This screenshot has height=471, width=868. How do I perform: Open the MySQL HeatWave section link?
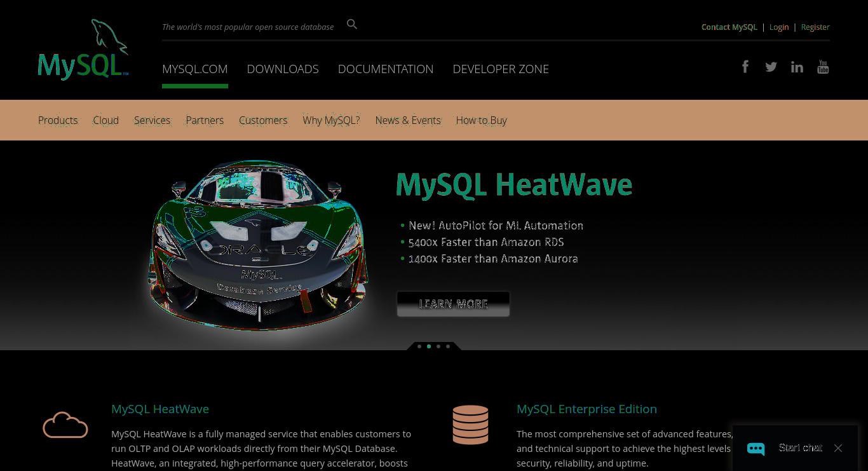tap(160, 409)
